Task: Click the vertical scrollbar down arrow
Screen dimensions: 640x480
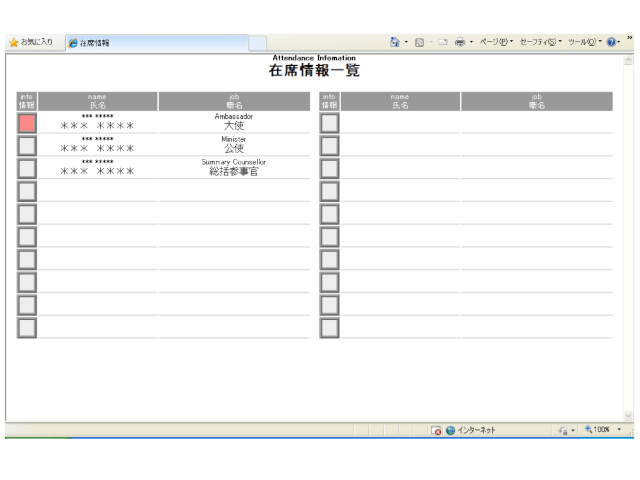Action: [x=628, y=416]
